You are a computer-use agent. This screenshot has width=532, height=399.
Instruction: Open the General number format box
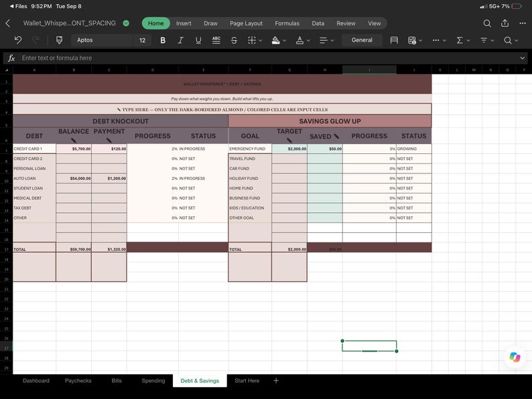(362, 40)
